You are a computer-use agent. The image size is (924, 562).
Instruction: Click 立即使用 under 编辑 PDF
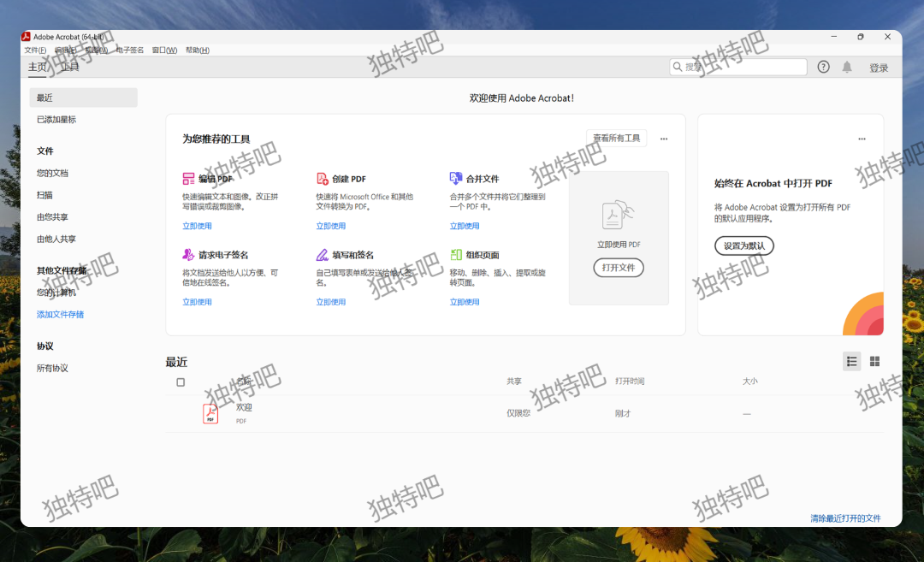click(x=197, y=226)
